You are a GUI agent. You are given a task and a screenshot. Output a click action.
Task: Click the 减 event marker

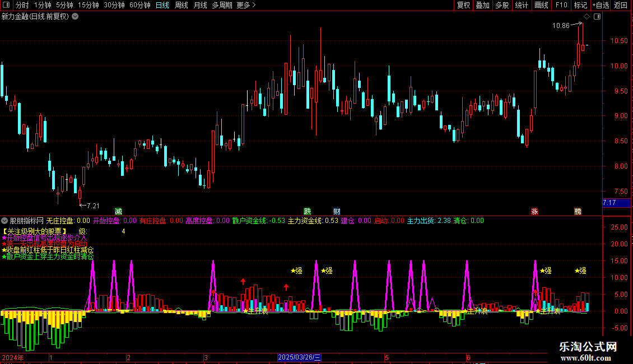pos(118,212)
